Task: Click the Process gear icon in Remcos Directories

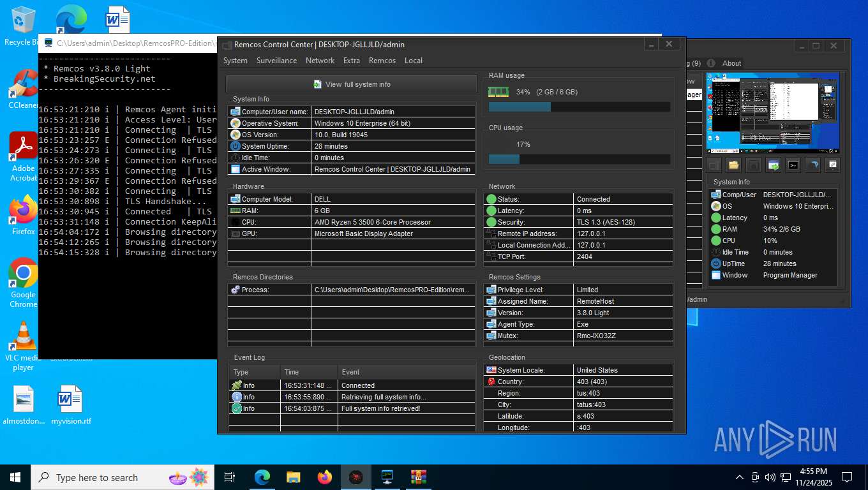Action: (x=236, y=290)
